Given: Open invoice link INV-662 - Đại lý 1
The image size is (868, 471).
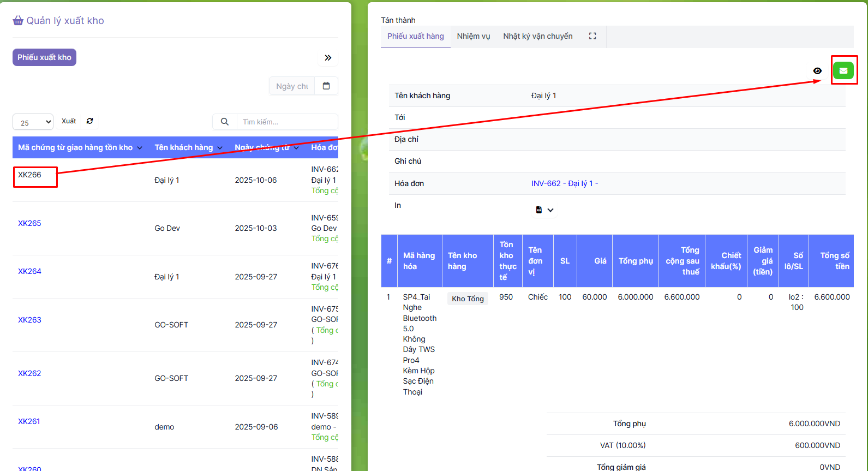Looking at the screenshot, I should [564, 183].
